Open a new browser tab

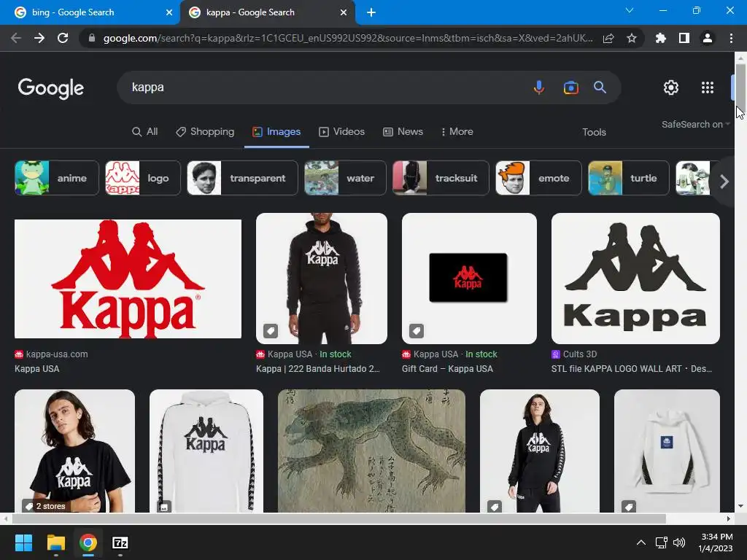[371, 12]
